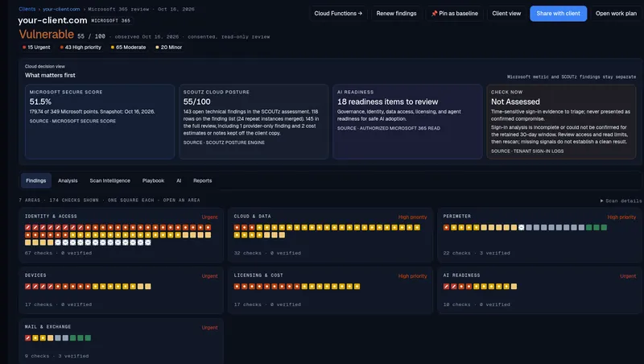
Task: Click Urgent label on Identity & Access
Action: tap(209, 217)
